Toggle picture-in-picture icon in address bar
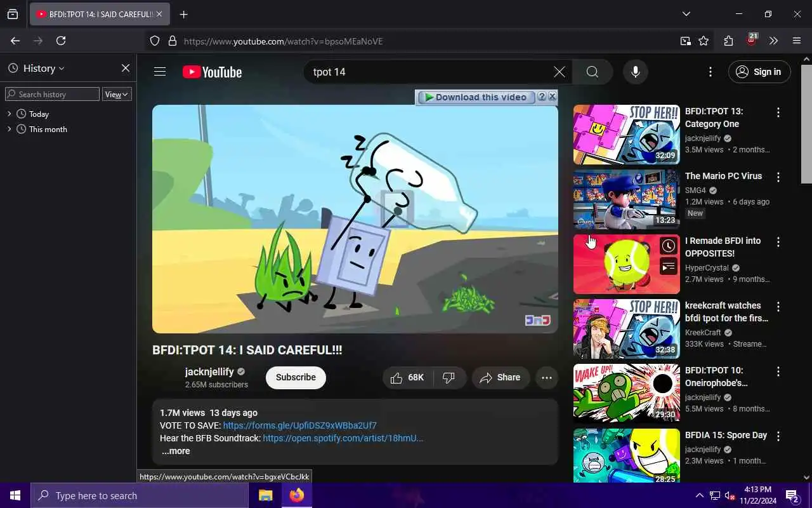812x508 pixels. 685,41
